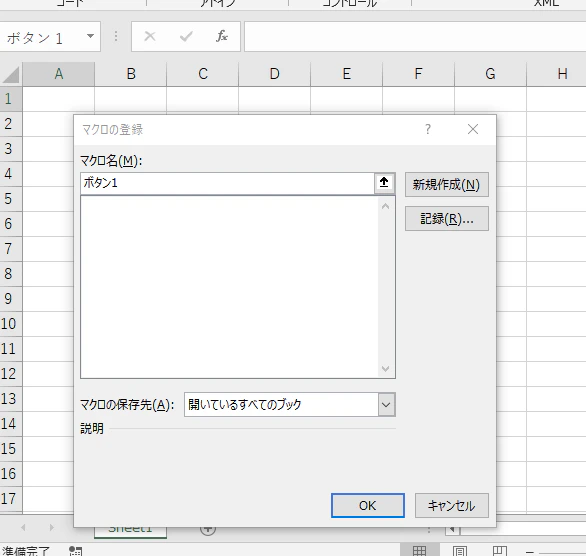Screen dimensions: 586x556
Task: Select column G header
Action: [x=490, y=74]
